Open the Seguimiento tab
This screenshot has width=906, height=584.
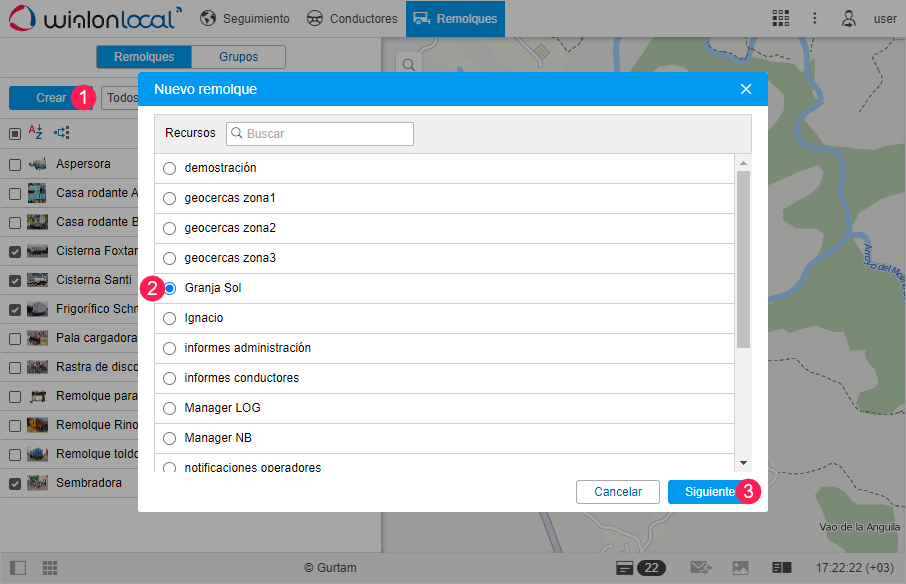(x=245, y=18)
